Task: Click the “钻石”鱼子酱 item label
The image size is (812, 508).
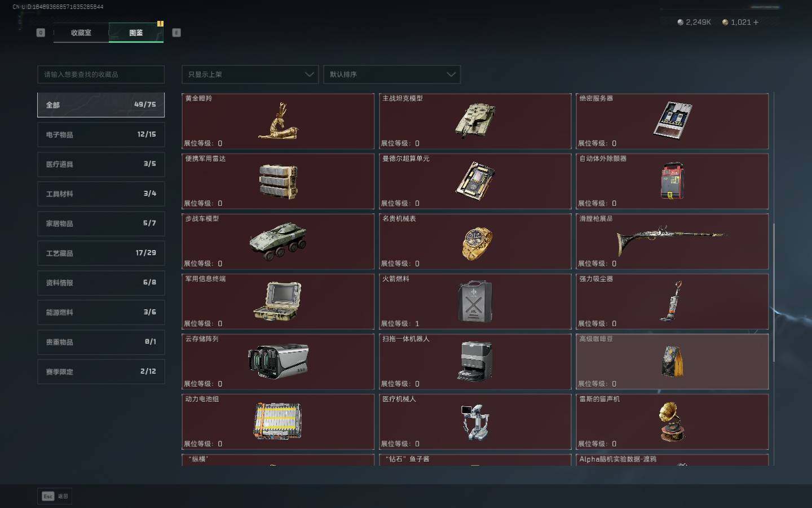Action: pyautogui.click(x=407, y=459)
